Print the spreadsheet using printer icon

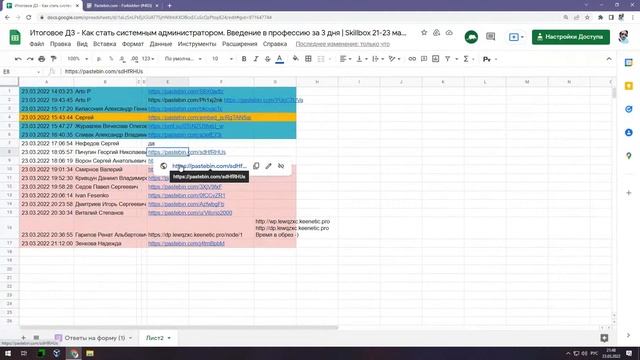pos(42,59)
